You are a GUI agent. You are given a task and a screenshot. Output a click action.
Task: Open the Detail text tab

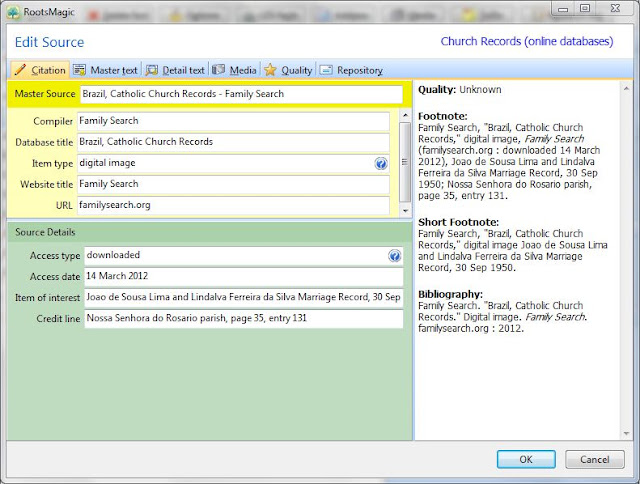point(176,70)
